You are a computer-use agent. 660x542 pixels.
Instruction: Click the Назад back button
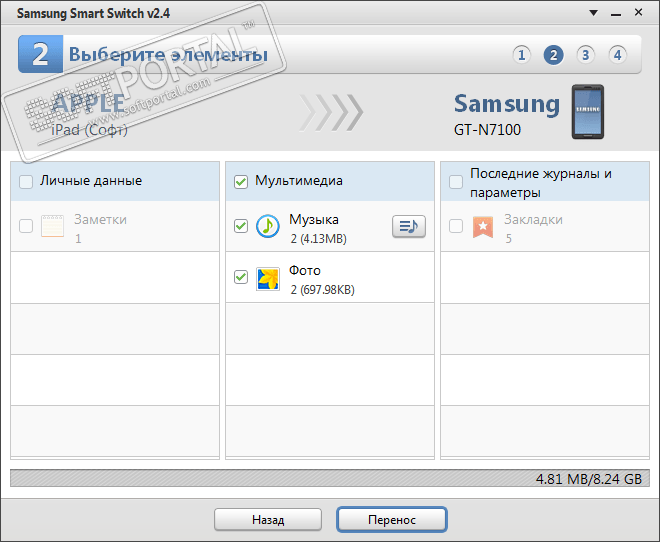[268, 520]
